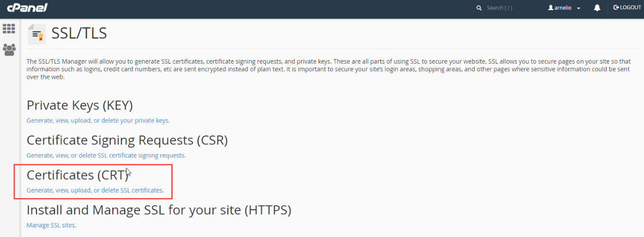Click the user silhouette icon beside arnelio
The width and height of the screenshot is (644, 237).
tap(551, 8)
